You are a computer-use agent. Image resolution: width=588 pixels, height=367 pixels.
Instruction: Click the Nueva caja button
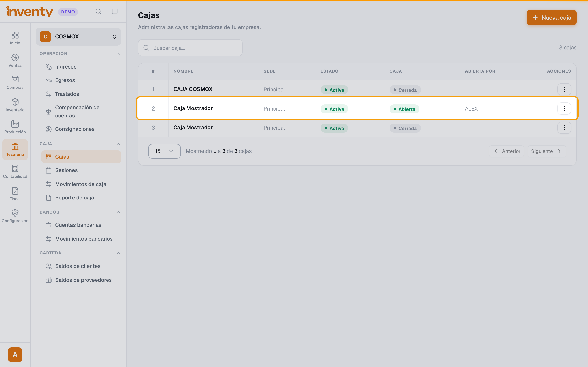551,18
